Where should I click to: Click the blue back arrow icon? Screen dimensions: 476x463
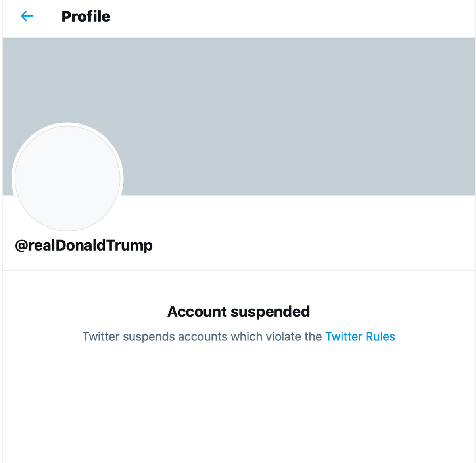(x=27, y=16)
